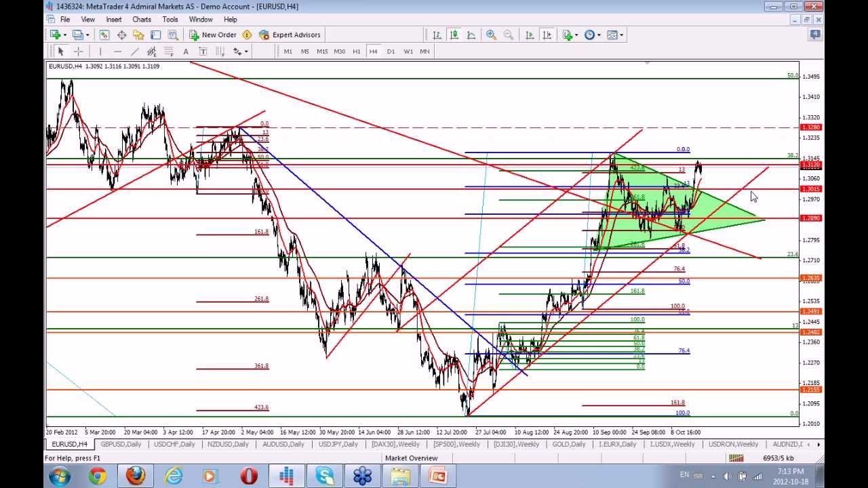Switch timeframe to W1
This screenshot has width=868, height=488.
(408, 52)
